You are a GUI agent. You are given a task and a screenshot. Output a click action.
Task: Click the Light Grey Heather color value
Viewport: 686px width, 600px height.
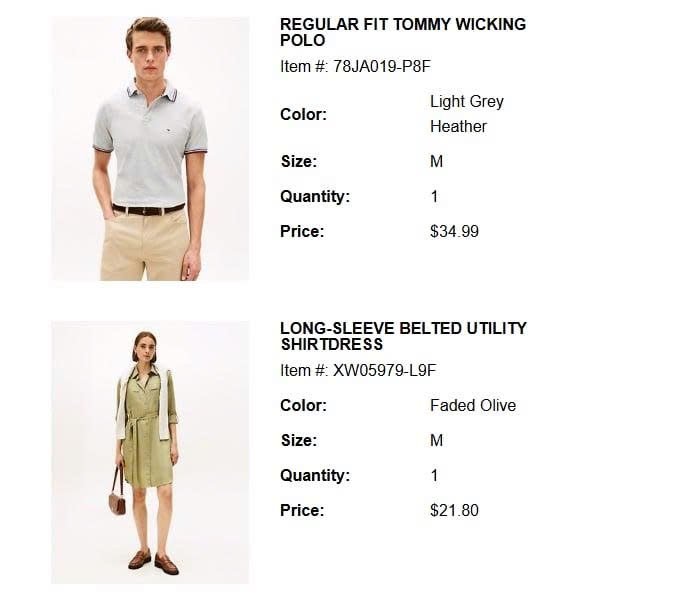point(467,114)
